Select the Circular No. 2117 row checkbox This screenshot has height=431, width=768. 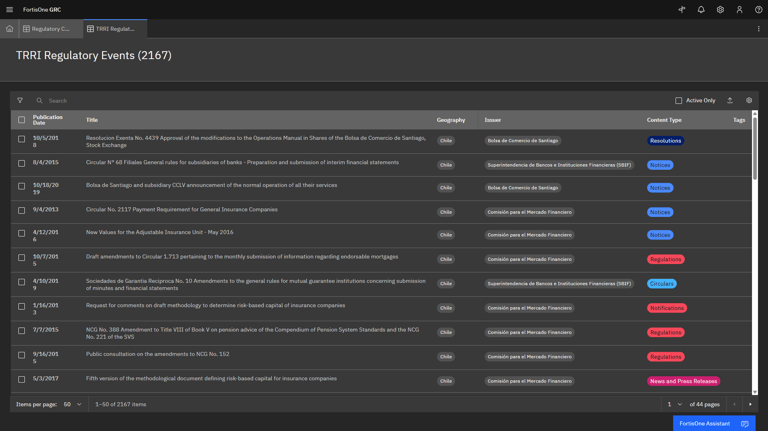pos(22,210)
